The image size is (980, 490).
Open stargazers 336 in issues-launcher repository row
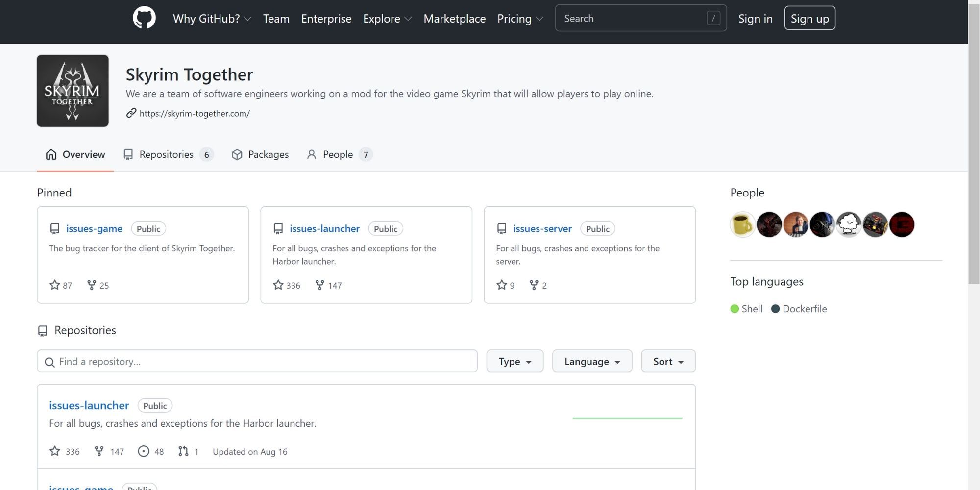[x=65, y=451]
